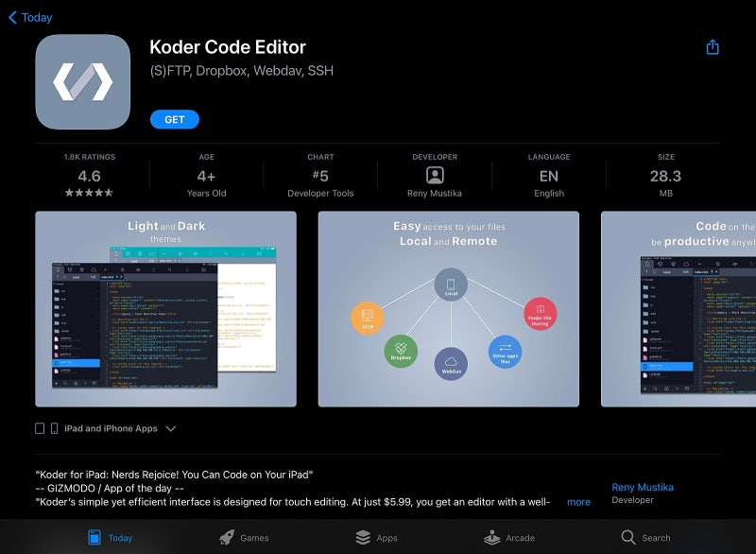Tap the 1.8K RATINGS label
Screen dimensions: 756x554
point(87,157)
